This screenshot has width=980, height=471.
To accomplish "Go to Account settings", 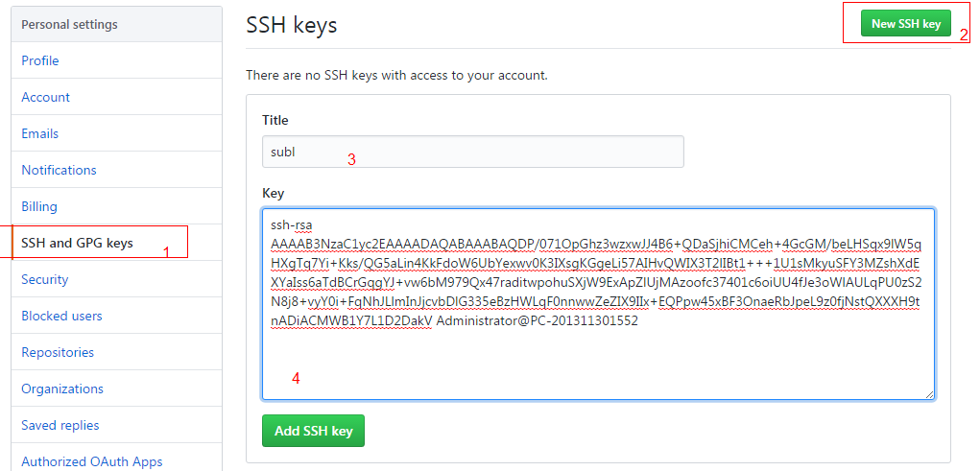I will click(x=46, y=97).
